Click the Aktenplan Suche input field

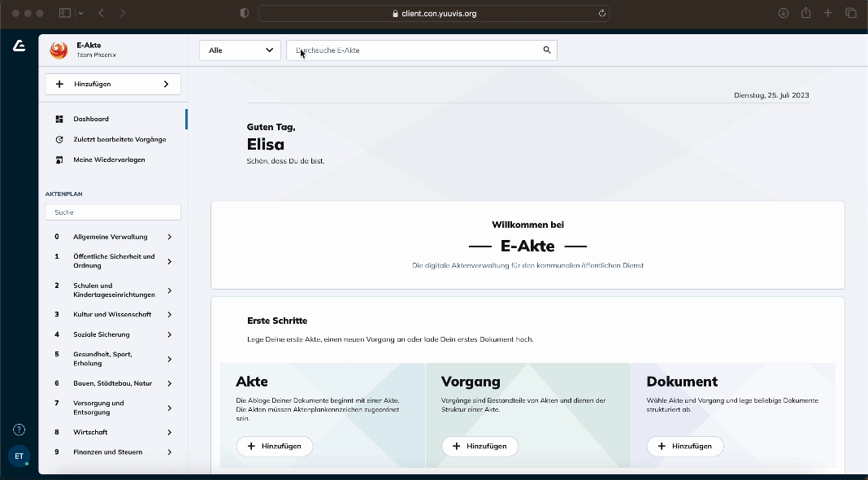tap(113, 212)
